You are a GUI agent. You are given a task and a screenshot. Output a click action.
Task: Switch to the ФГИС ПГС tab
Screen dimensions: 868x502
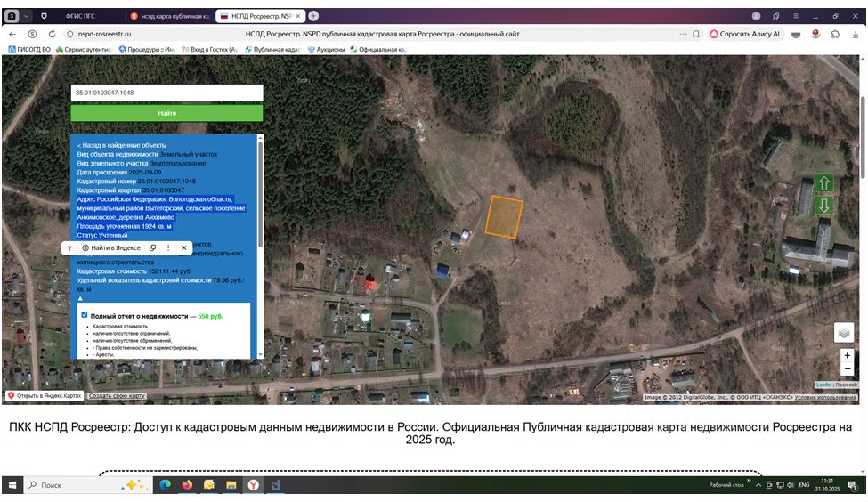tap(80, 16)
